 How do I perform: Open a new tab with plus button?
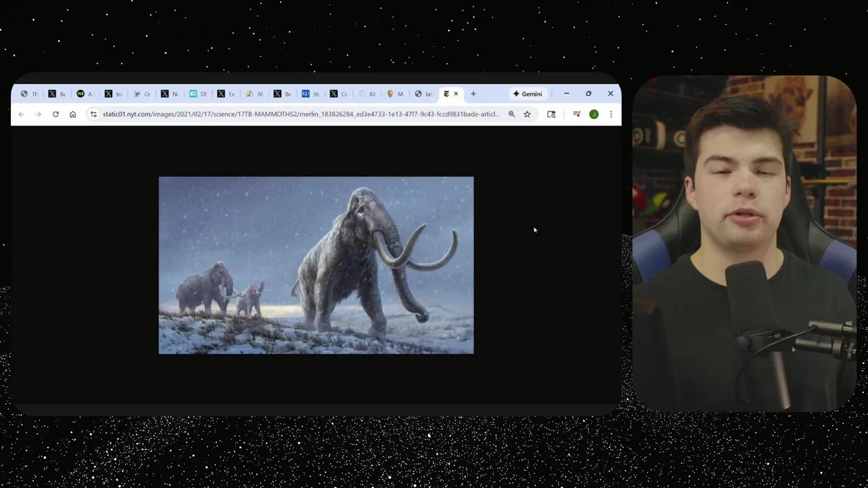pyautogui.click(x=473, y=94)
